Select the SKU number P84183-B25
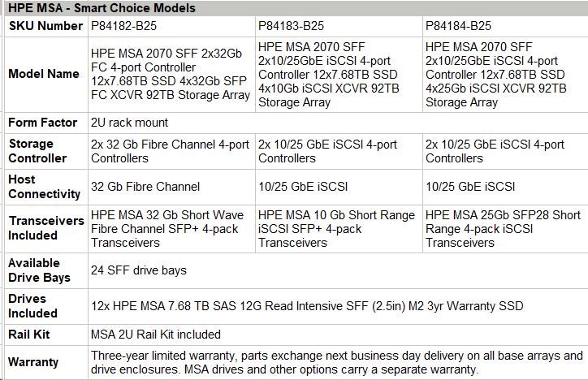This screenshot has height=380, width=588. coord(292,26)
